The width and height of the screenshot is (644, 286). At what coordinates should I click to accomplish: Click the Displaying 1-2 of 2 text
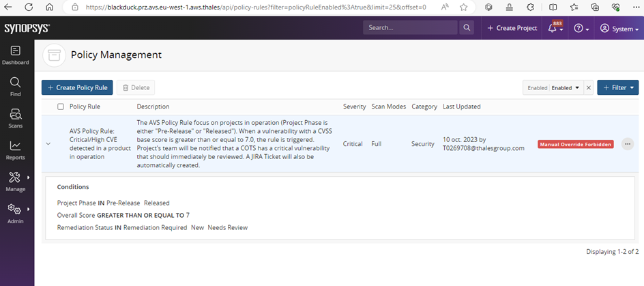(613, 251)
